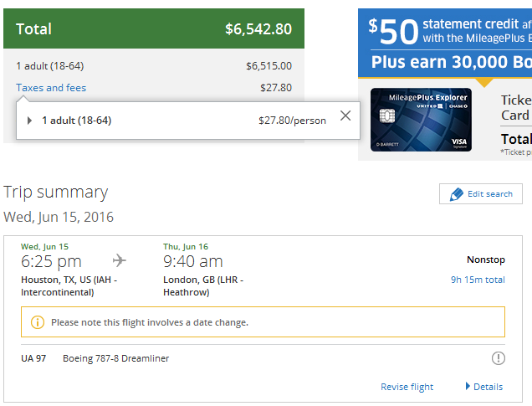Close the taxes and fees popup

click(x=345, y=116)
